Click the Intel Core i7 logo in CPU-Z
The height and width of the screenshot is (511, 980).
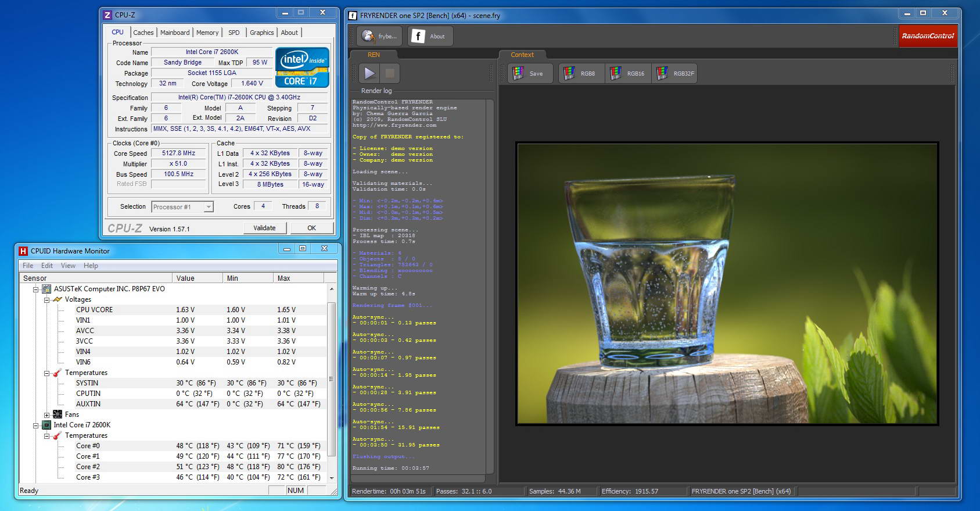pos(302,67)
